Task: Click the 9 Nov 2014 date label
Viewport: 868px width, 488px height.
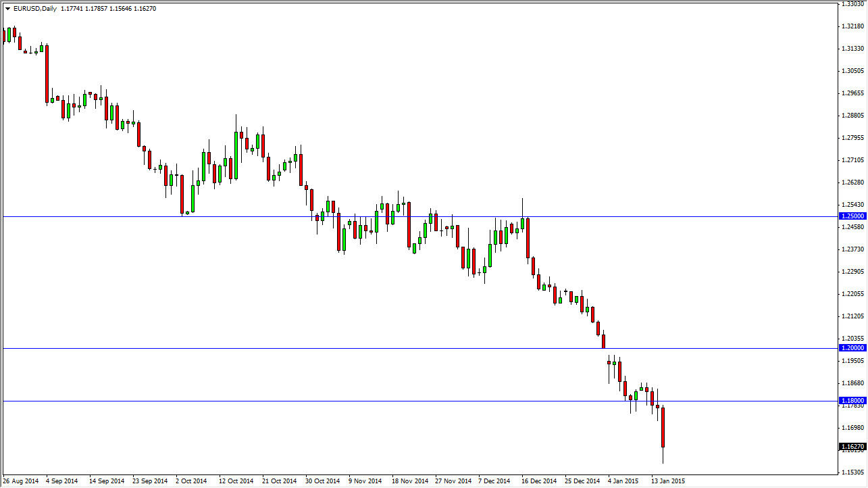Action: tap(365, 481)
